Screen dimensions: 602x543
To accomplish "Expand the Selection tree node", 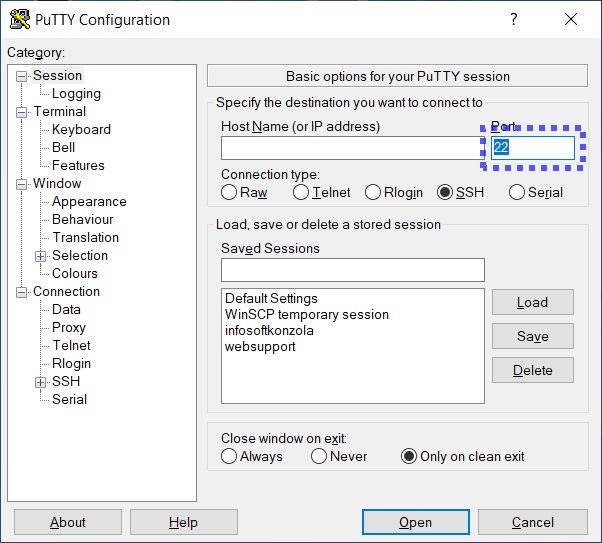I will point(40,256).
